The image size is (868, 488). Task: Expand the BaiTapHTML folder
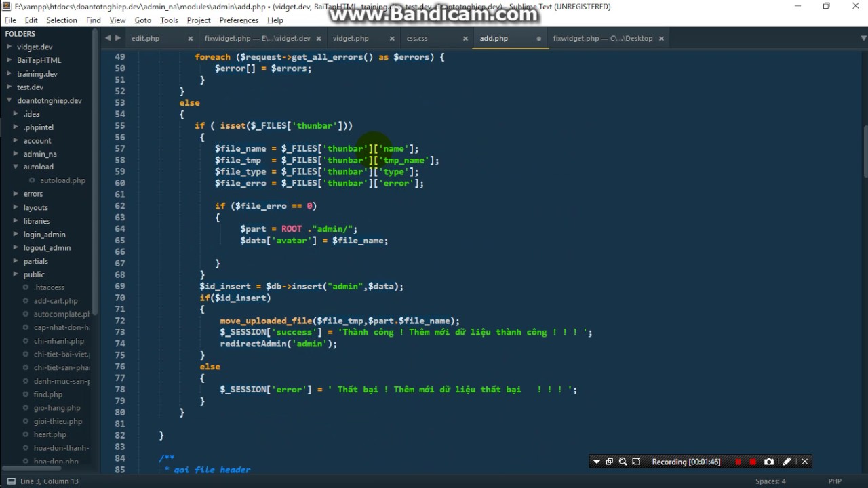coord(9,60)
